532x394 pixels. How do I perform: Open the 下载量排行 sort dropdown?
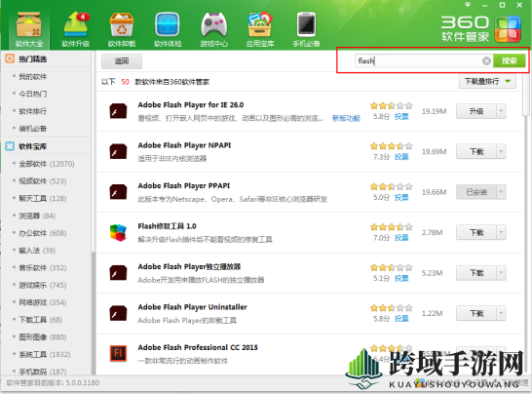coord(487,82)
